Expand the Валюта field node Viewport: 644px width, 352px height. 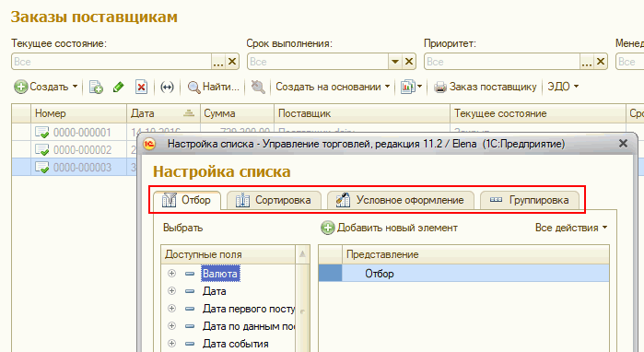pos(171,274)
